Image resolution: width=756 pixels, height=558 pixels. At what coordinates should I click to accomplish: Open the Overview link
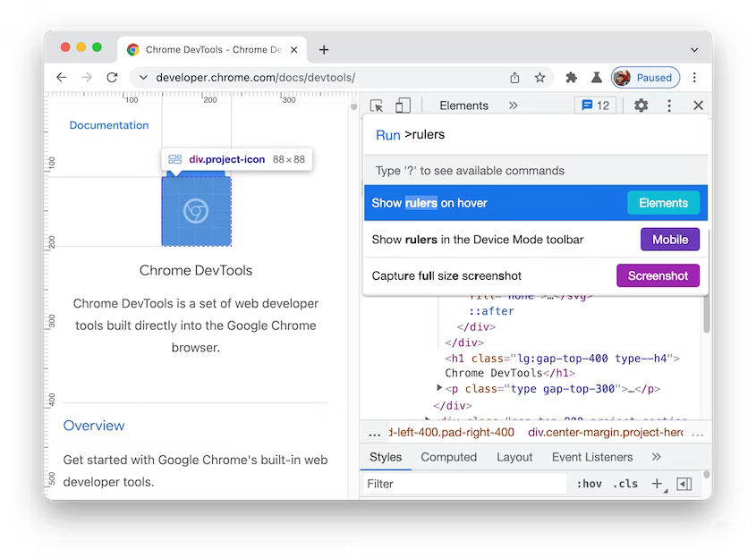click(94, 426)
